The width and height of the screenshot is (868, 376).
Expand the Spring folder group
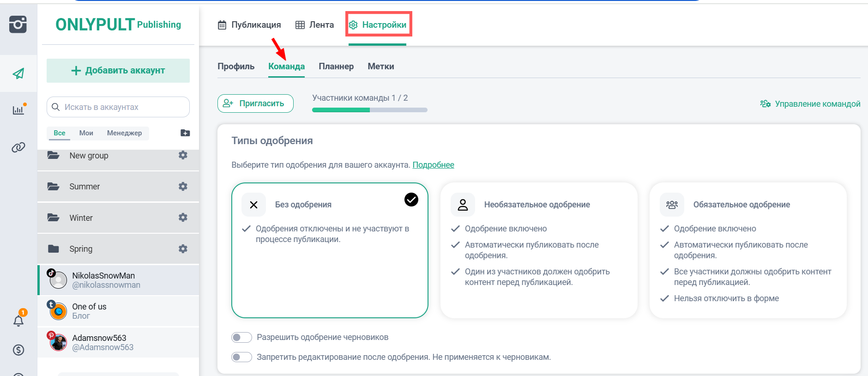81,249
